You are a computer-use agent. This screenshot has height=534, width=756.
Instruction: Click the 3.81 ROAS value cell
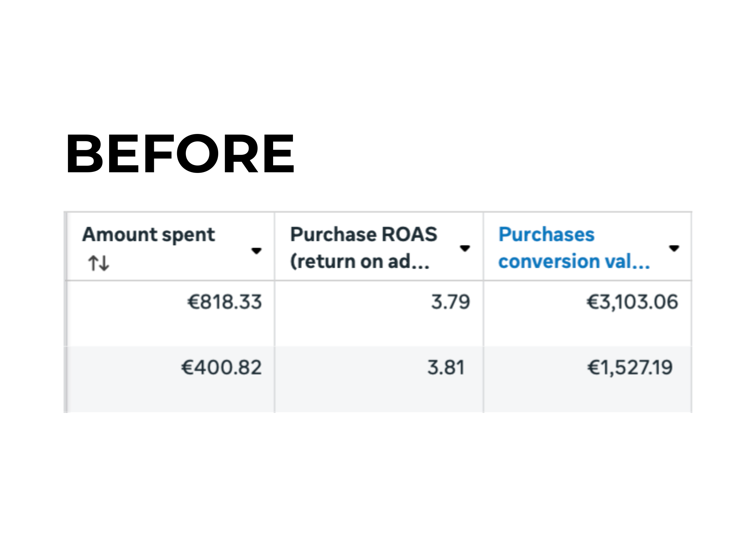(446, 367)
